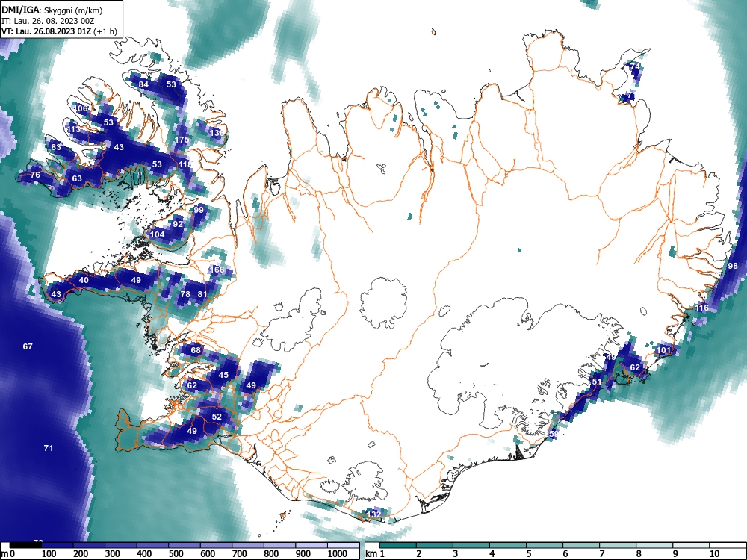Click the visibility value '68' on map
Image resolution: width=747 pixels, height=560 pixels.
pyautogui.click(x=196, y=350)
